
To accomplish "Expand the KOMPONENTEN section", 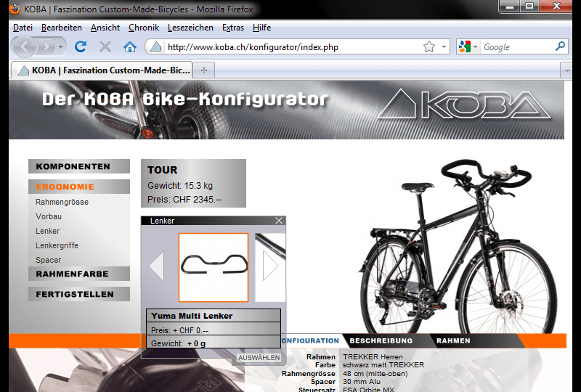I will point(79,166).
